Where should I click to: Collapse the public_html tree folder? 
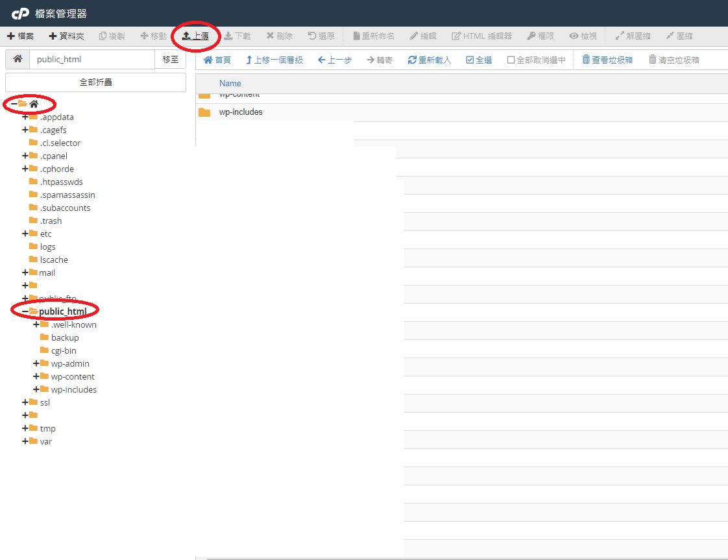pyautogui.click(x=25, y=311)
